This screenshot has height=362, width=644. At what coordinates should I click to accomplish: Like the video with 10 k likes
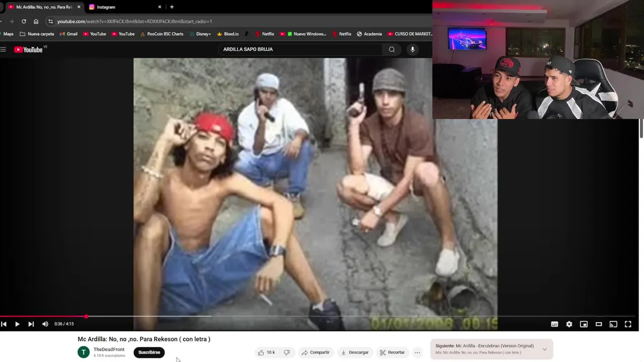tap(267, 352)
